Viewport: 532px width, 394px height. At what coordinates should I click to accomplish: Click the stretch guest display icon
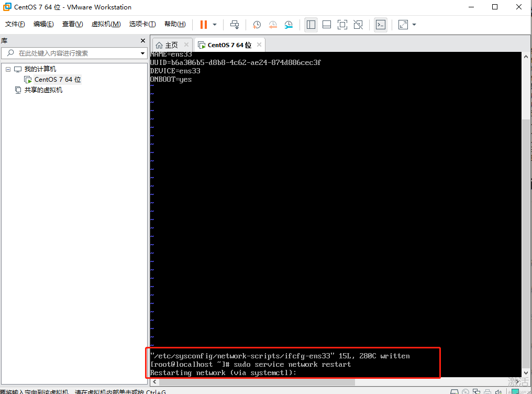(x=403, y=25)
